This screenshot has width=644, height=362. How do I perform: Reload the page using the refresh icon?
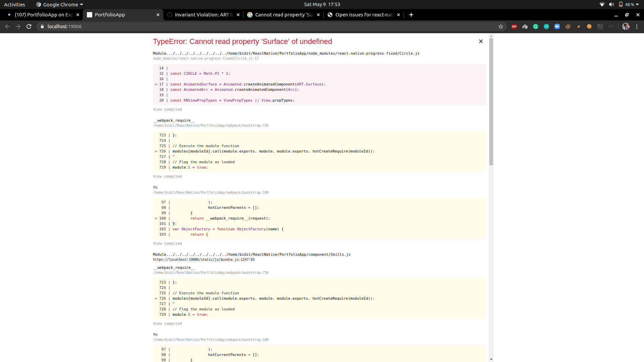point(29,26)
